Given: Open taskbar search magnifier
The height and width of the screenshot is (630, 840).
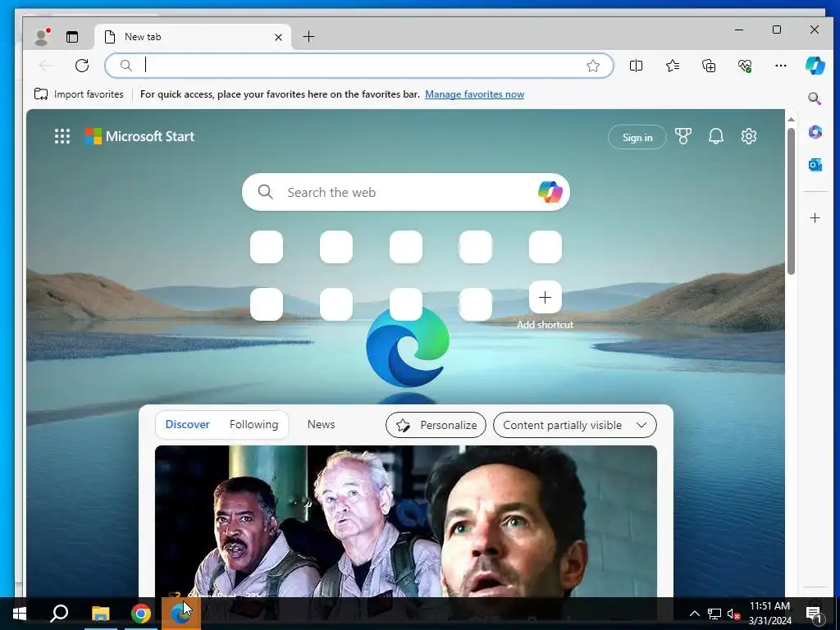Looking at the screenshot, I should (59, 614).
